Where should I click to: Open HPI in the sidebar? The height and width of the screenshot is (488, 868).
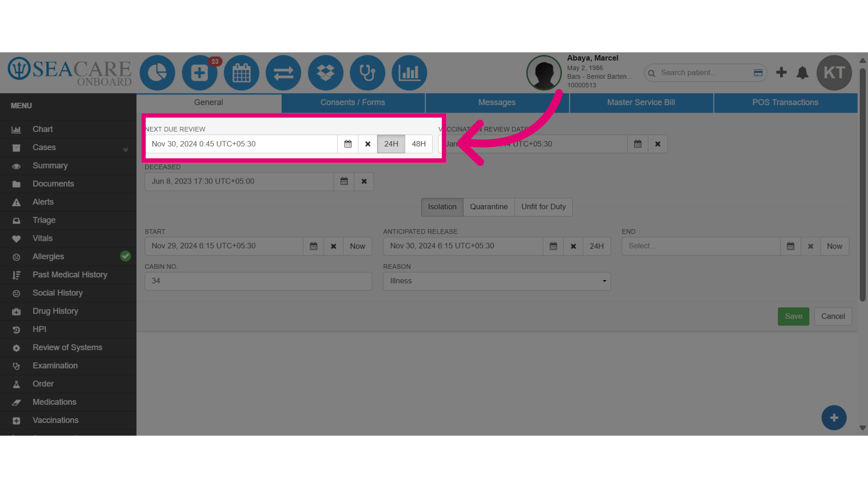(x=68, y=329)
